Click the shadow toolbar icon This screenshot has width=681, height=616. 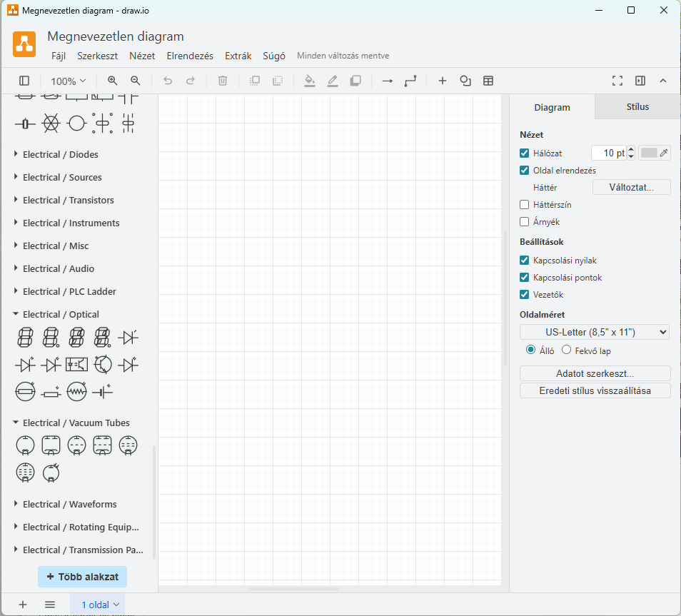click(x=355, y=81)
